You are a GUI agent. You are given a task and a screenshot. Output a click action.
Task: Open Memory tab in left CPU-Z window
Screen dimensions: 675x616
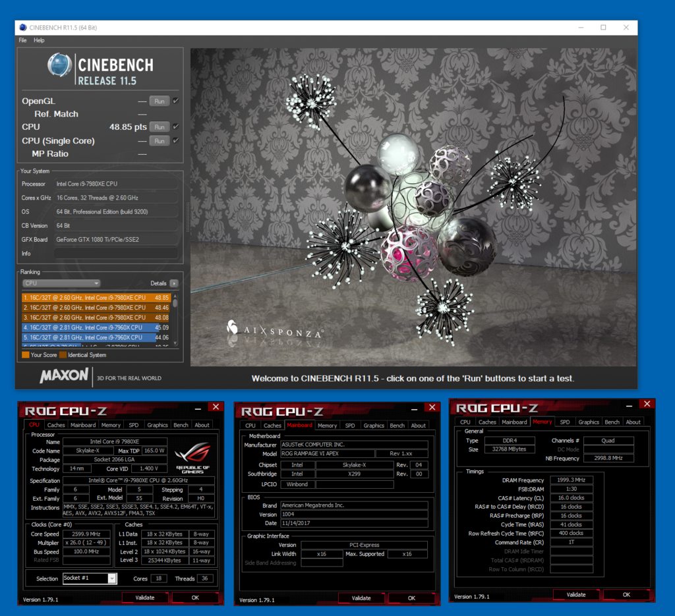click(111, 425)
